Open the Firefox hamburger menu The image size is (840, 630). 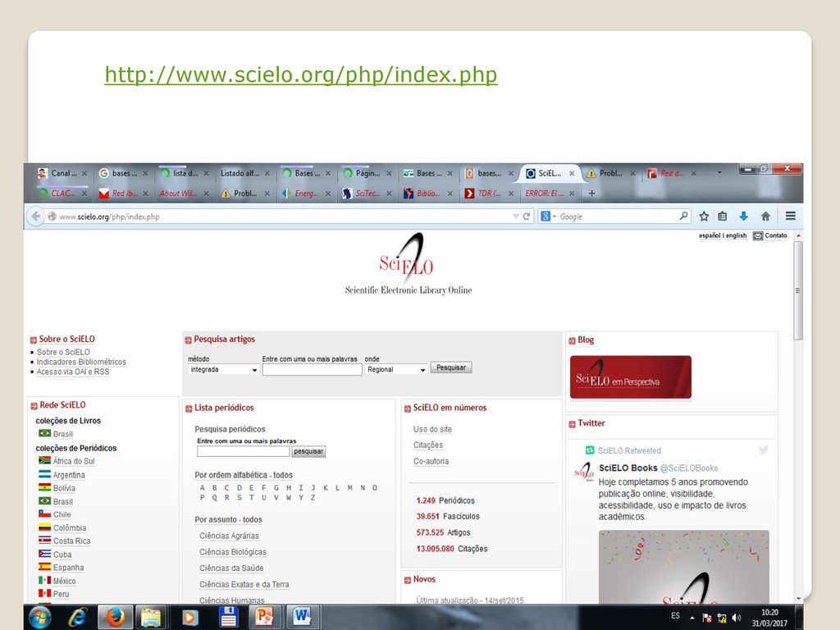790,216
